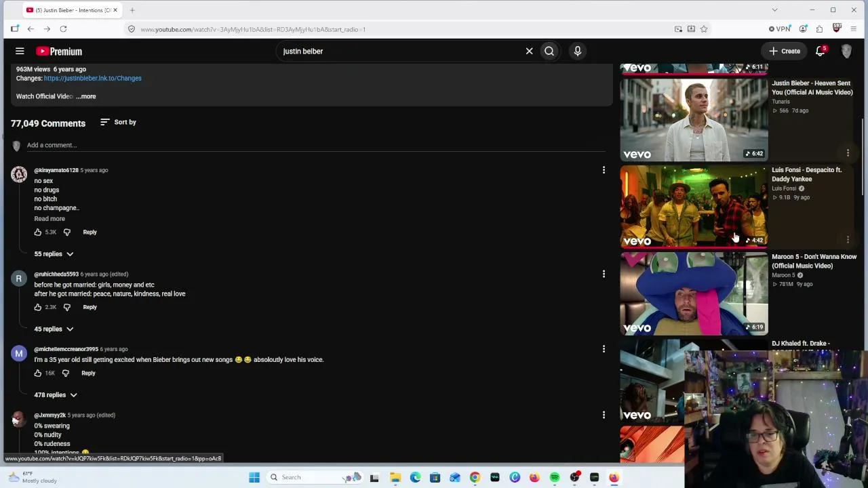Image resolution: width=868 pixels, height=488 pixels.
Task: Open the browser sidebar panel icon
Action: pos(14,29)
